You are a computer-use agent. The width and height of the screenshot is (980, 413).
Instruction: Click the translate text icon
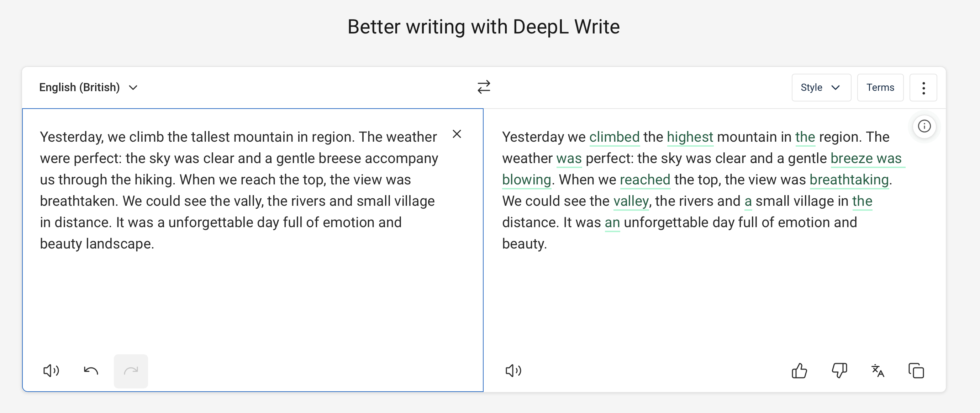pyautogui.click(x=878, y=370)
